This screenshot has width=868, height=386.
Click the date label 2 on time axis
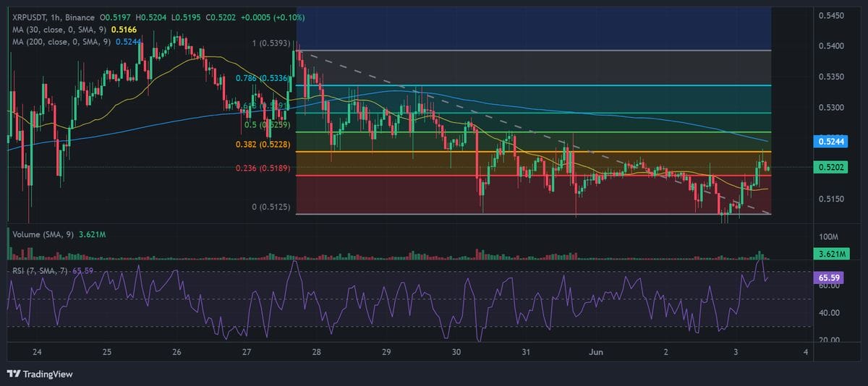[x=665, y=352]
